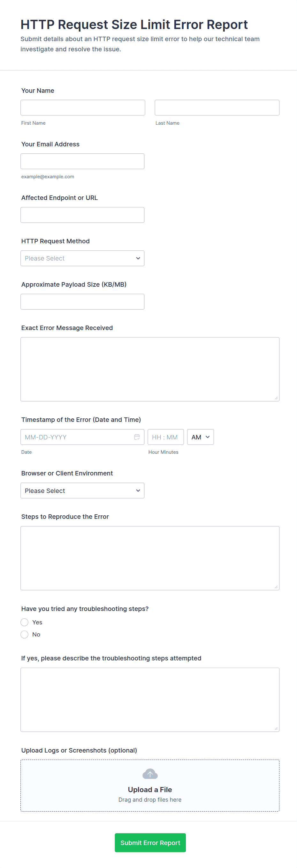
Task: Focus the Affected Endpoint or URL field
Action: [82, 215]
